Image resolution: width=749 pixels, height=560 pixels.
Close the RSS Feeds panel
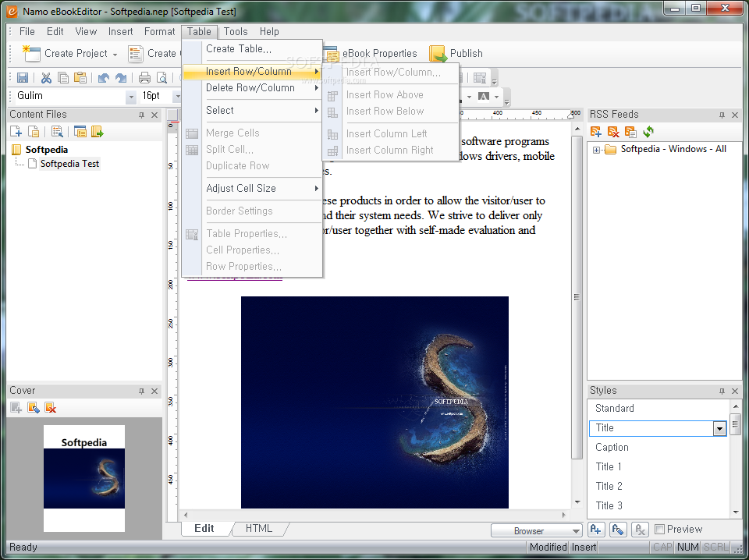735,115
